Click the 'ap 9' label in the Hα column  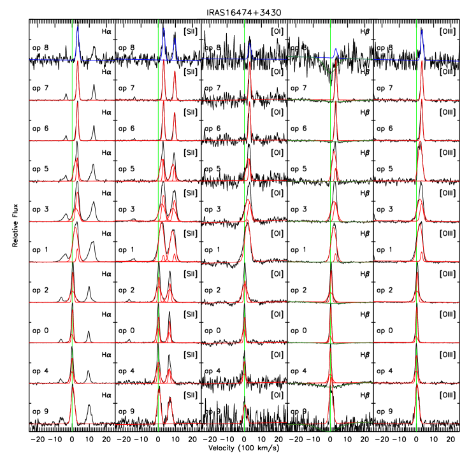(40, 411)
